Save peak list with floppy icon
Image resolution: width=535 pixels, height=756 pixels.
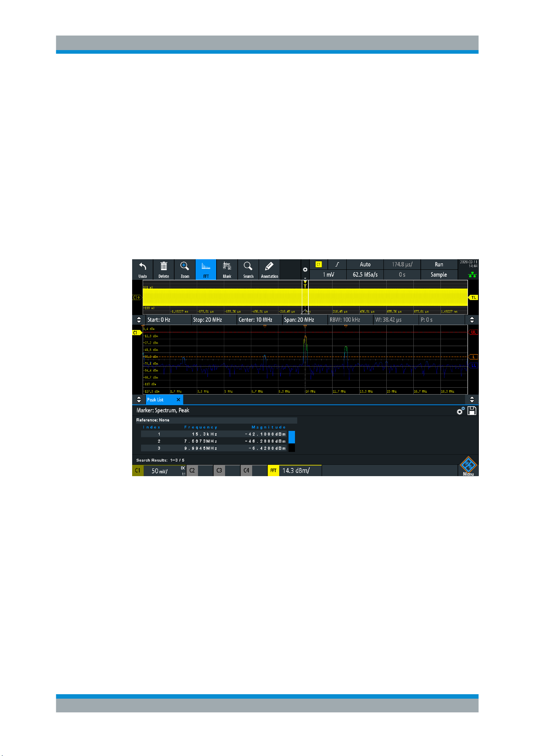tap(472, 411)
